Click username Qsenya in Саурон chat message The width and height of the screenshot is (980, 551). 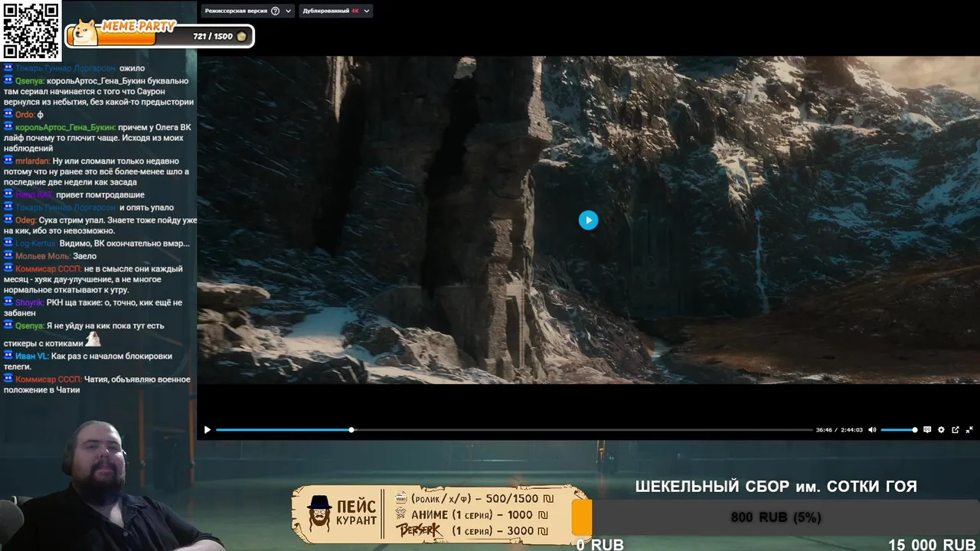[29, 80]
